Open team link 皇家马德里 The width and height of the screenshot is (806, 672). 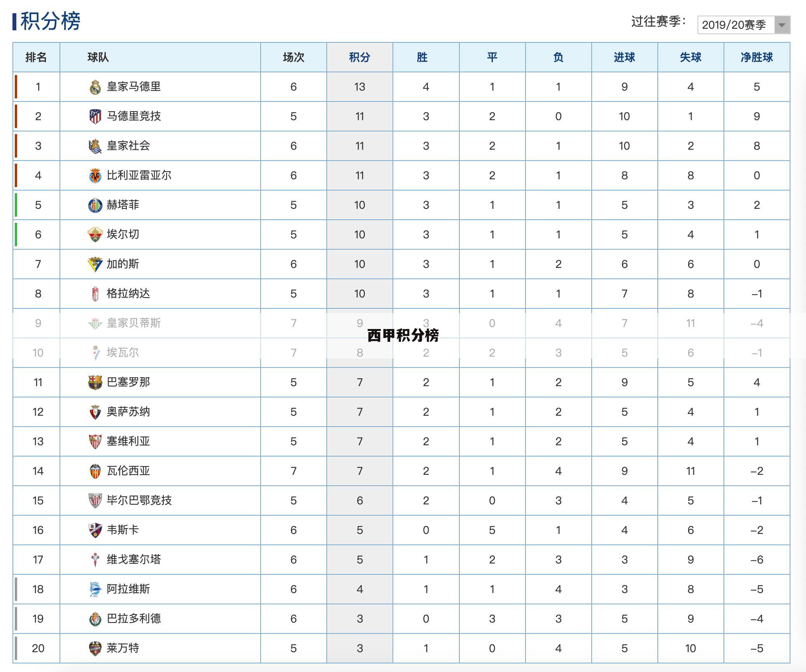click(134, 86)
